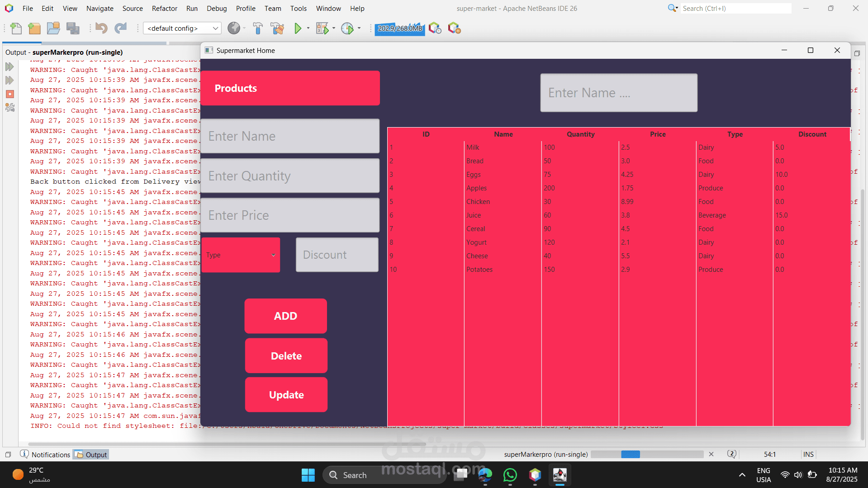Viewport: 868px width, 488px height.
Task: Open the default config dropdown
Action: pyautogui.click(x=182, y=28)
